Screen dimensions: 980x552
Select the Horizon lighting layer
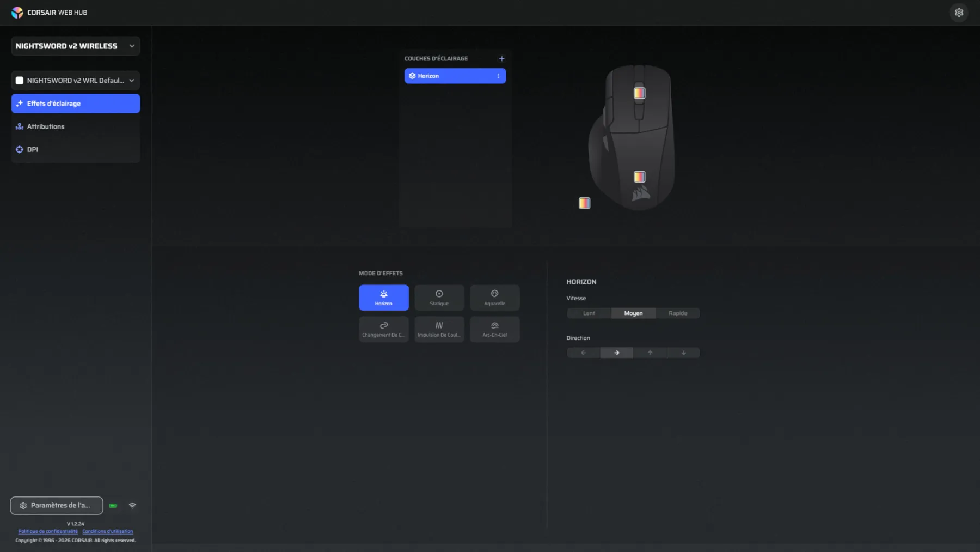pyautogui.click(x=455, y=76)
